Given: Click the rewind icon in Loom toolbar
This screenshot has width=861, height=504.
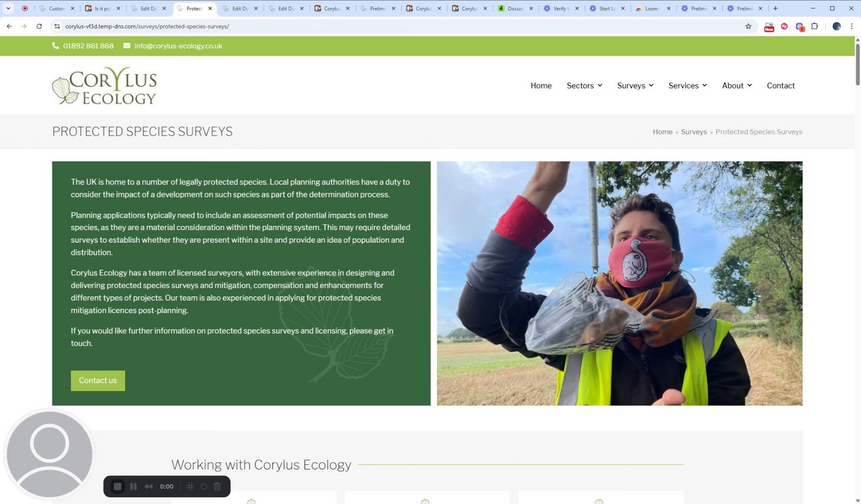Looking at the screenshot, I should point(149,487).
